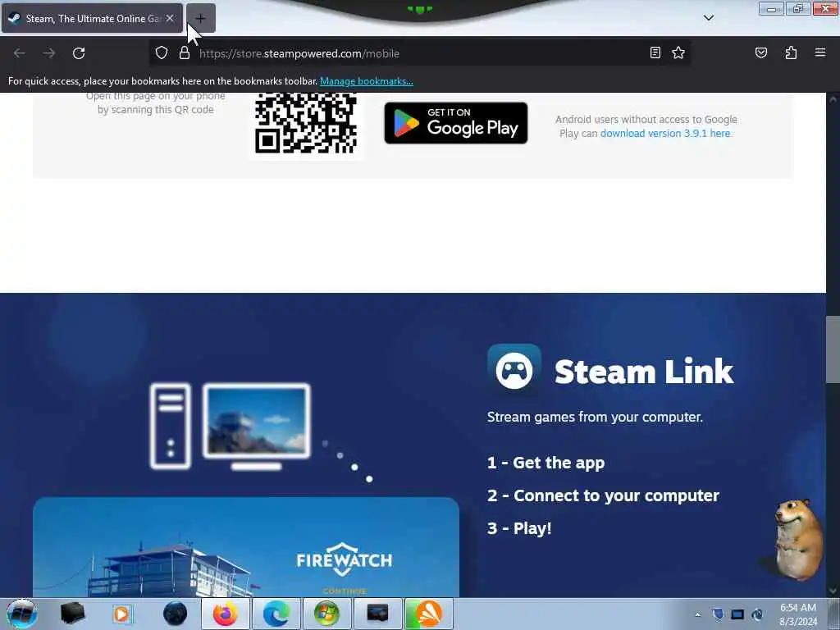Click Get it on Google Play button
The image size is (840, 630).
click(x=456, y=123)
